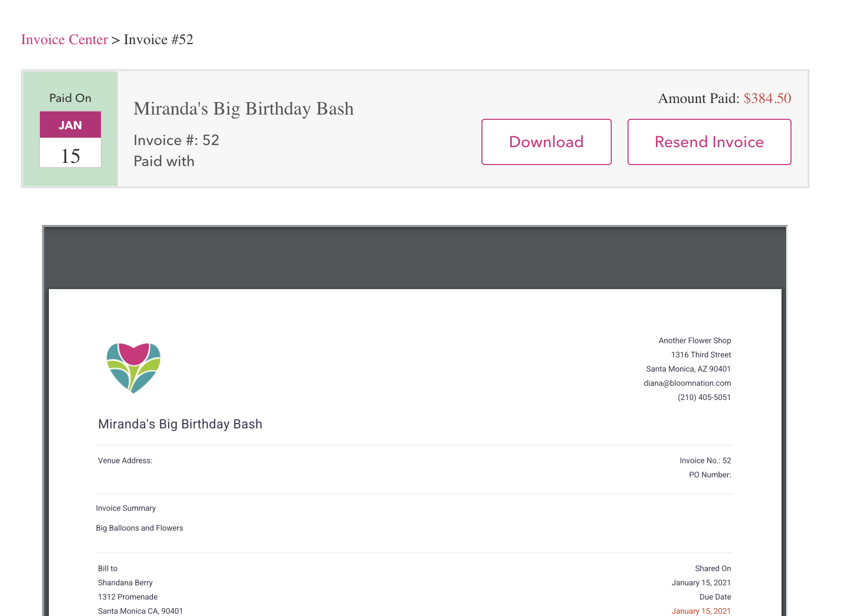Click the Download button

547,142
